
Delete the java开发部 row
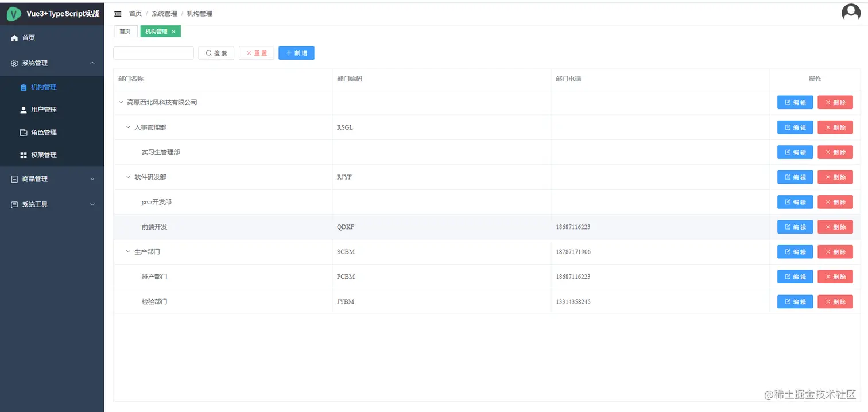(x=835, y=202)
